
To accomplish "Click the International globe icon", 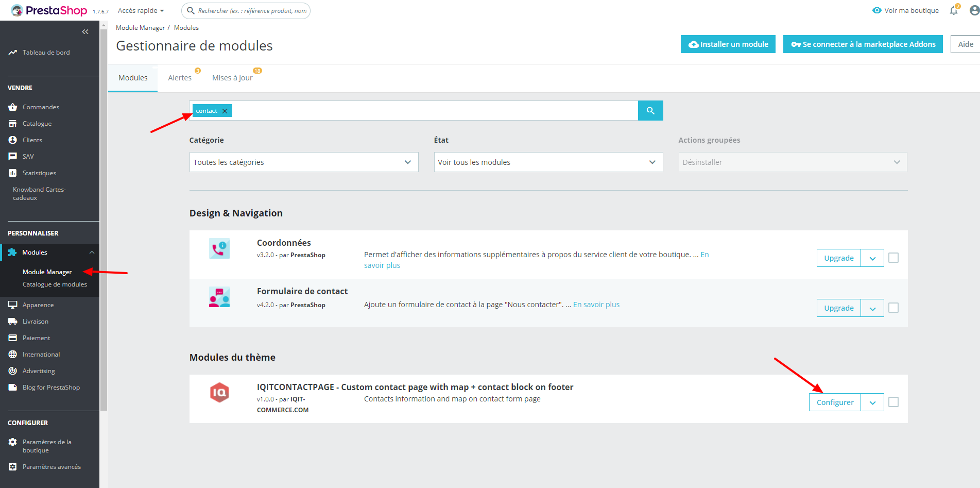I will coord(13,355).
